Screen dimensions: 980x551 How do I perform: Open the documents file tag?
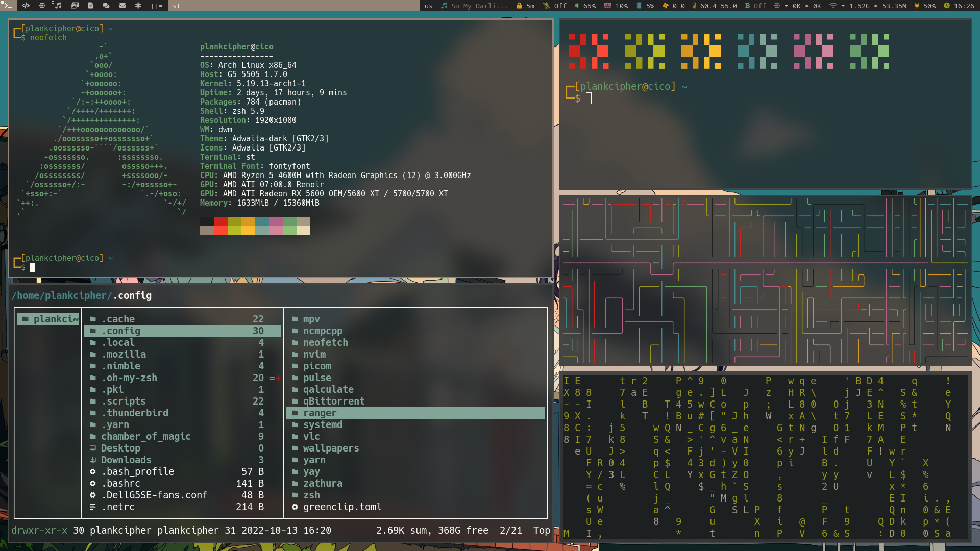pos(90,6)
